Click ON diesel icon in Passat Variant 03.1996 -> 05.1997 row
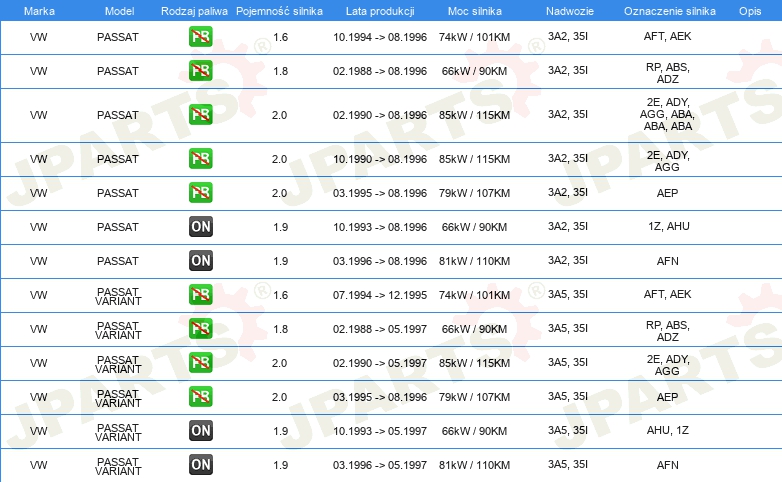Image resolution: width=782 pixels, height=482 pixels. click(200, 465)
